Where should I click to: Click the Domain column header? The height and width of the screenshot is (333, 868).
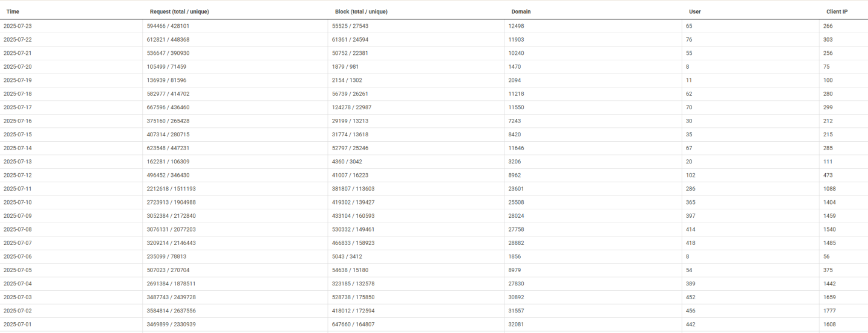coord(521,11)
